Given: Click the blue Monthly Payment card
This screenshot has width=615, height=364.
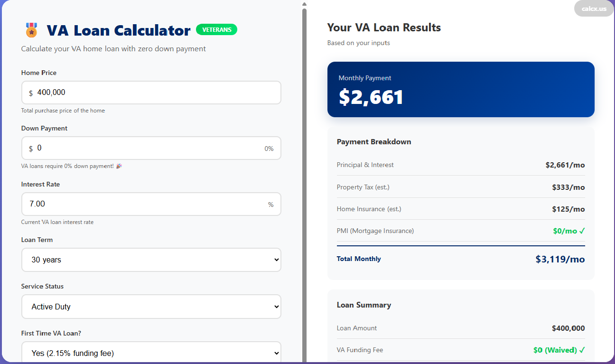Looking at the screenshot, I should click(460, 89).
